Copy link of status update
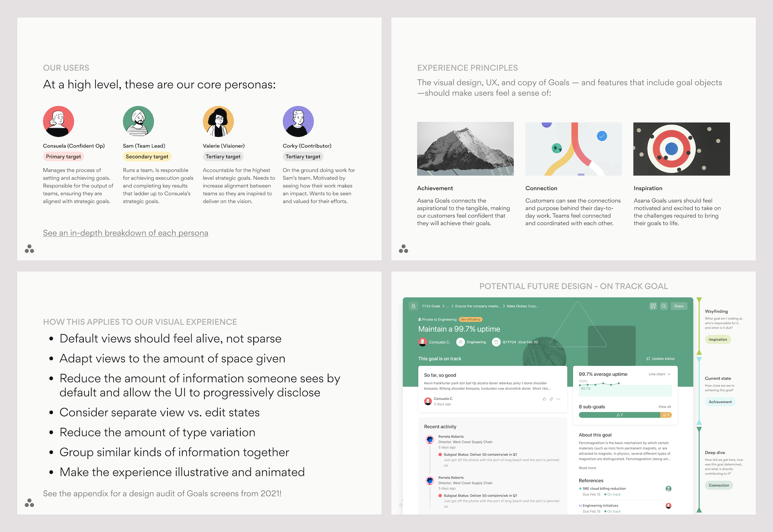Viewport: 773px width, 532px height. click(x=551, y=399)
